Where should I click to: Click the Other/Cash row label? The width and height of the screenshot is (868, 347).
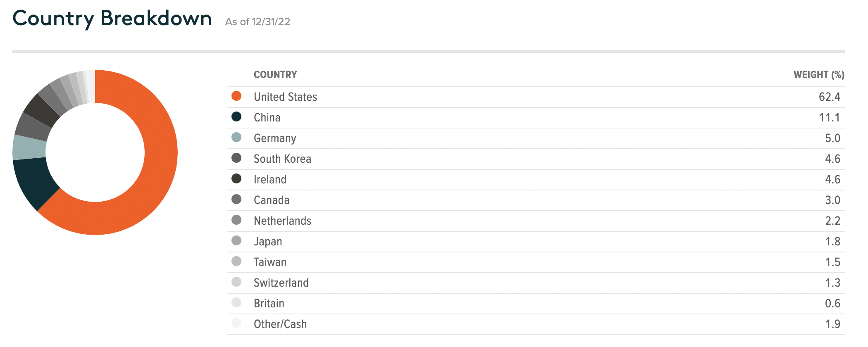coord(280,324)
